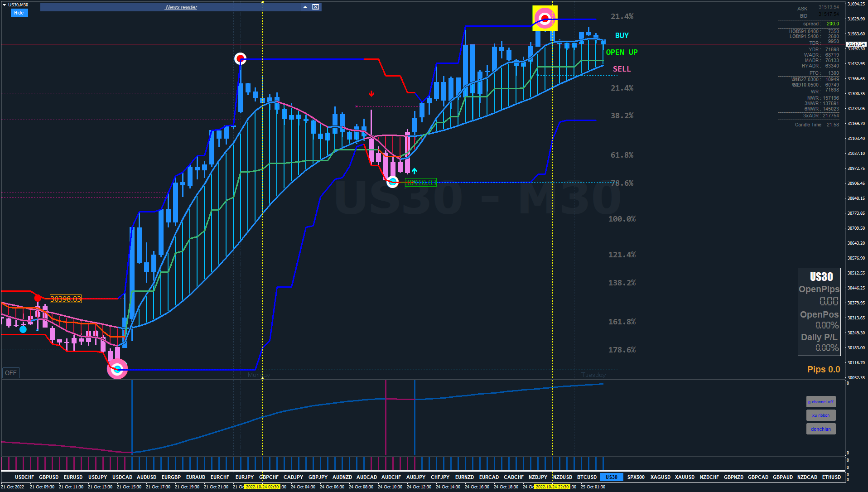Click the highlighted 2022.10.24 02:30 time label

262,487
